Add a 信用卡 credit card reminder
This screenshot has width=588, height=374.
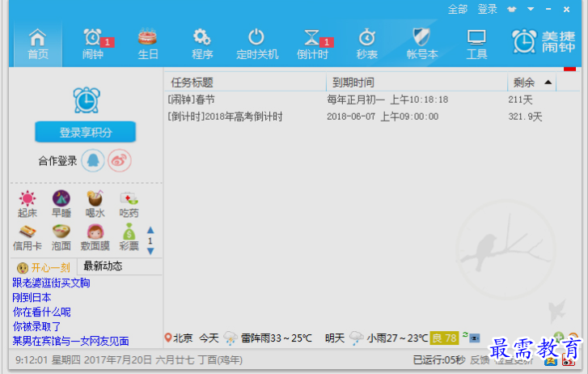(27, 237)
